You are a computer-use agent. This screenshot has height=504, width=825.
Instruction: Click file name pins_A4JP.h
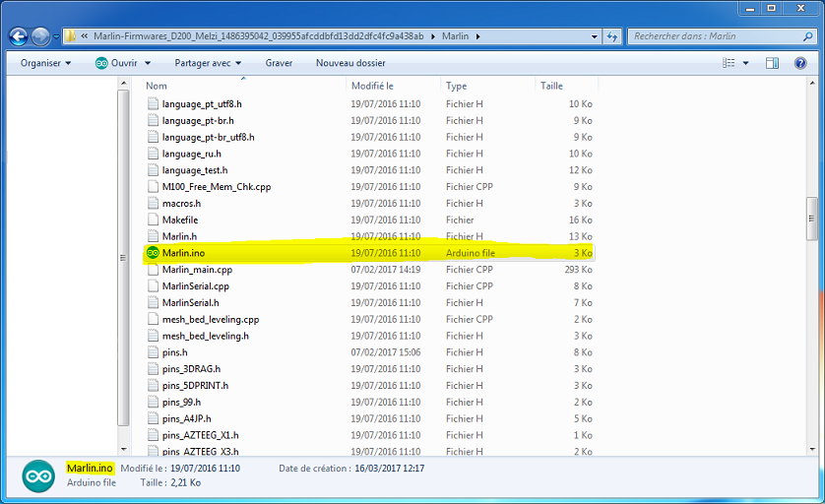187,418
